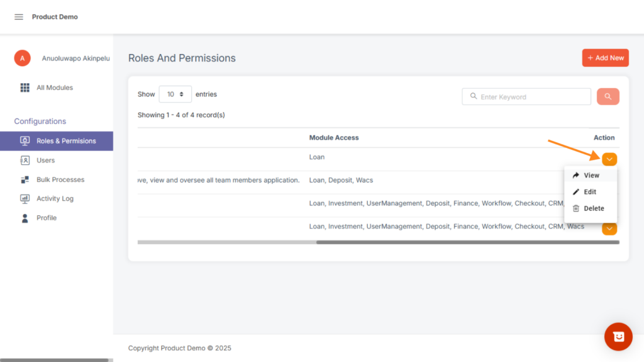The image size is (644, 362).
Task: Expand the action dropdown on last row
Action: 609,229
